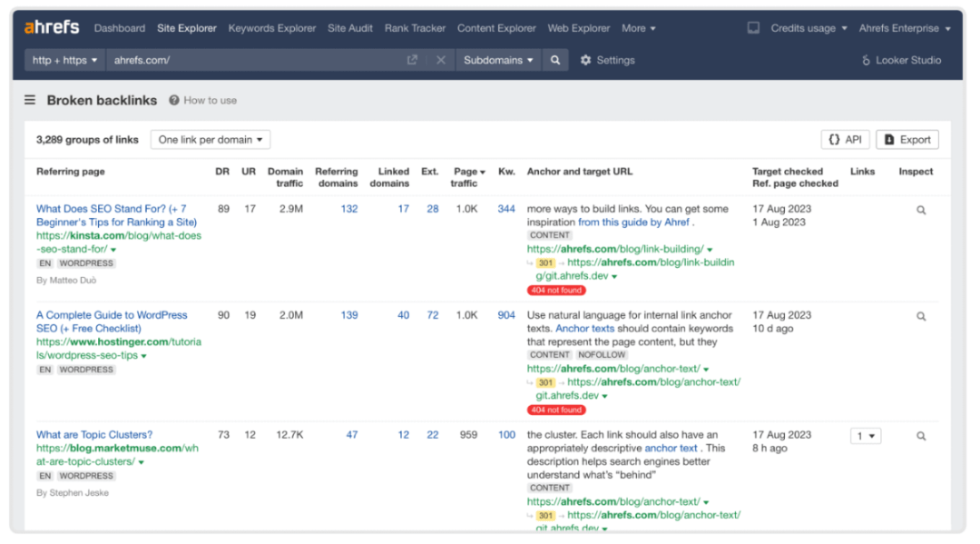Open the hamburger menu beside Broken backlinks

(29, 100)
